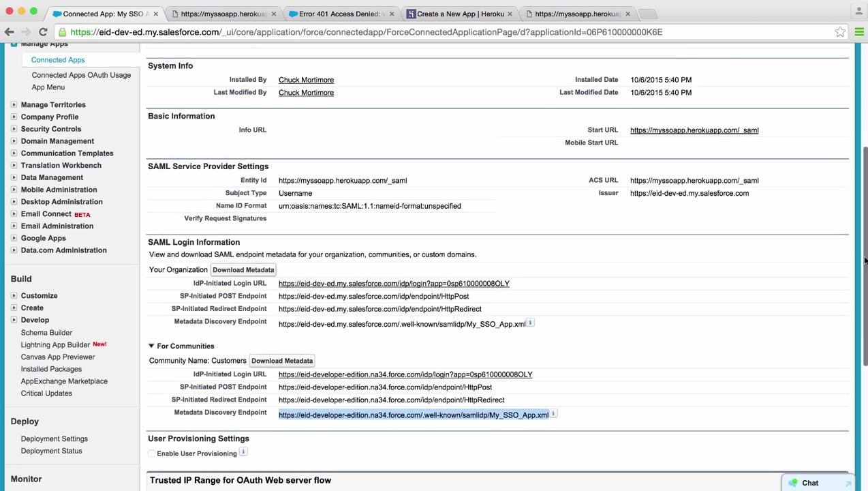Image resolution: width=868 pixels, height=491 pixels.
Task: Open Connected Apps in the sidebar
Action: point(58,60)
